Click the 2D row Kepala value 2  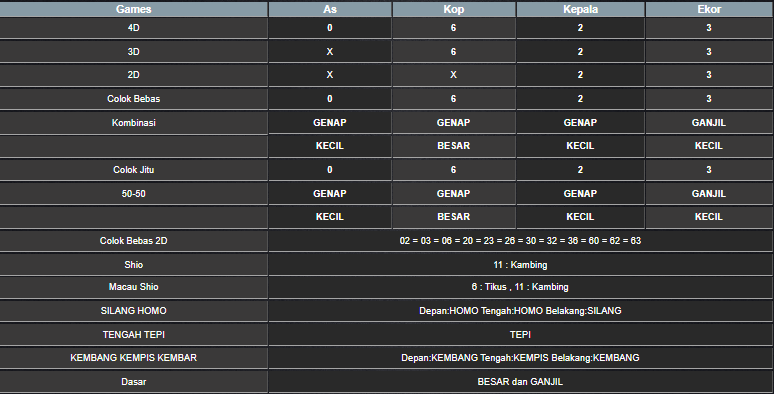(580, 75)
